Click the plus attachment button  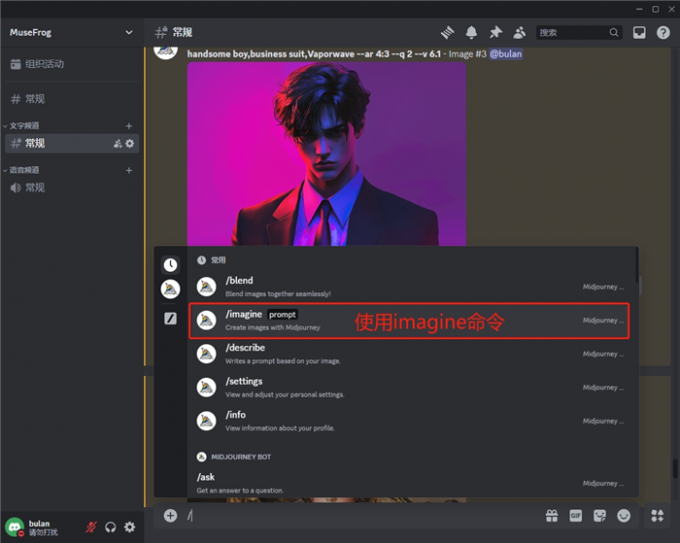pos(170,516)
